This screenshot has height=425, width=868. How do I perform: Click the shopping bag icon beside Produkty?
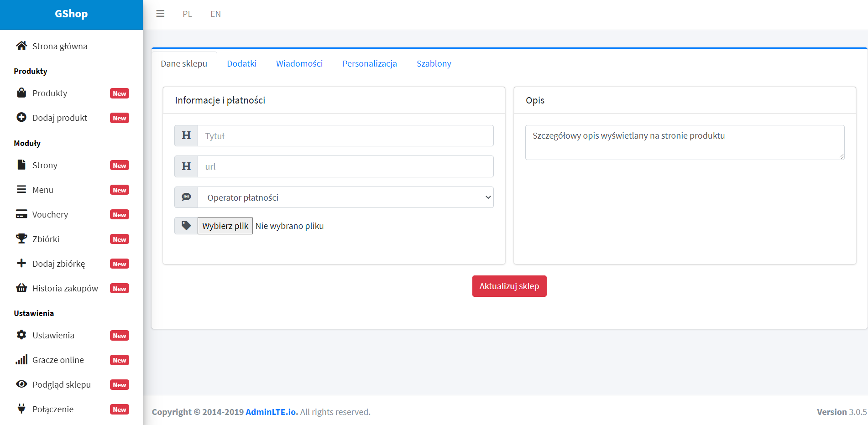click(x=21, y=93)
